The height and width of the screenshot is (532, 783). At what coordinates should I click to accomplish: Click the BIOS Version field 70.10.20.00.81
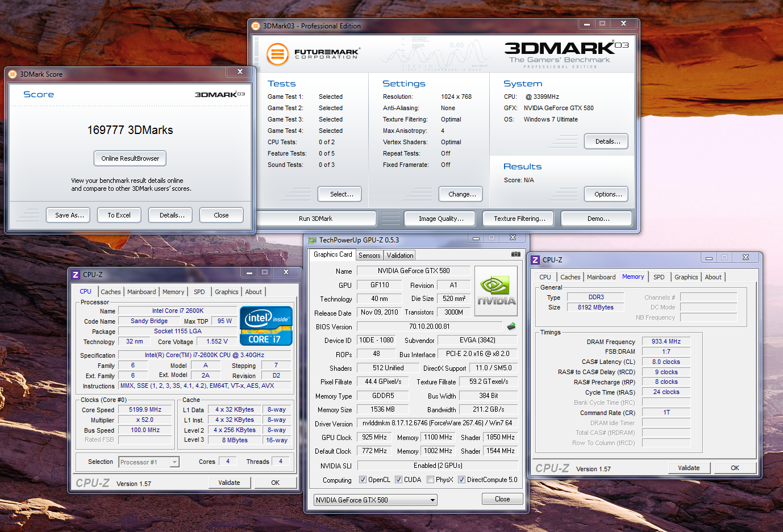pyautogui.click(x=430, y=326)
